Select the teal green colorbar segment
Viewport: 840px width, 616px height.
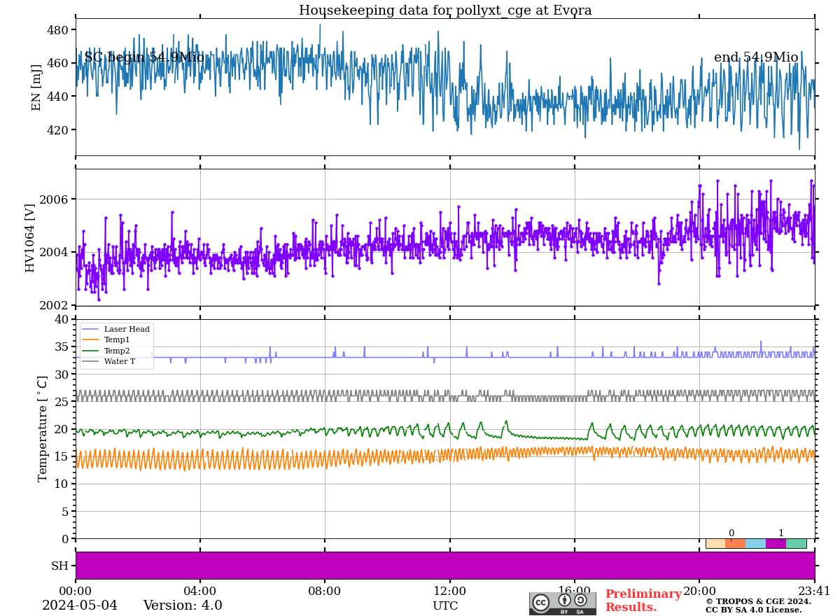(x=796, y=543)
